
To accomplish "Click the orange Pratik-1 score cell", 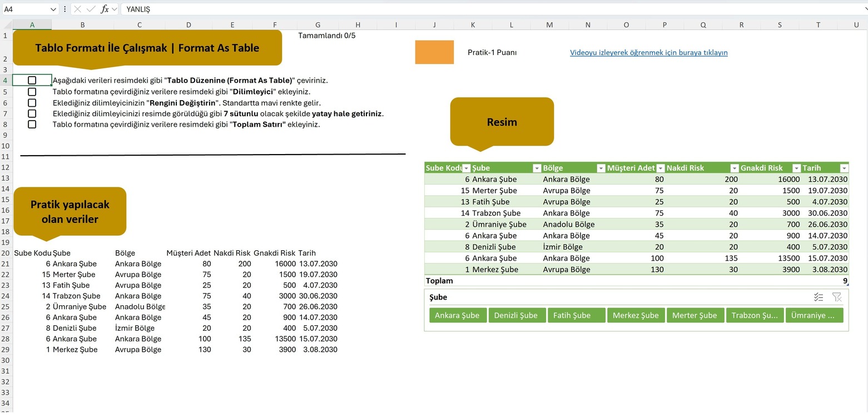I will [x=434, y=52].
